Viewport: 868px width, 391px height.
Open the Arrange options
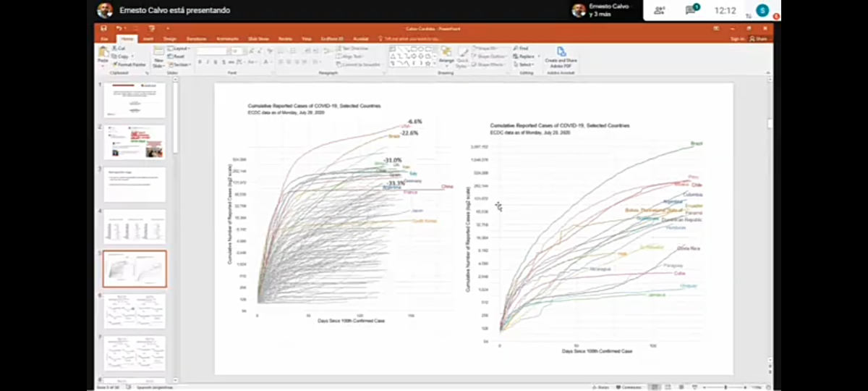446,56
